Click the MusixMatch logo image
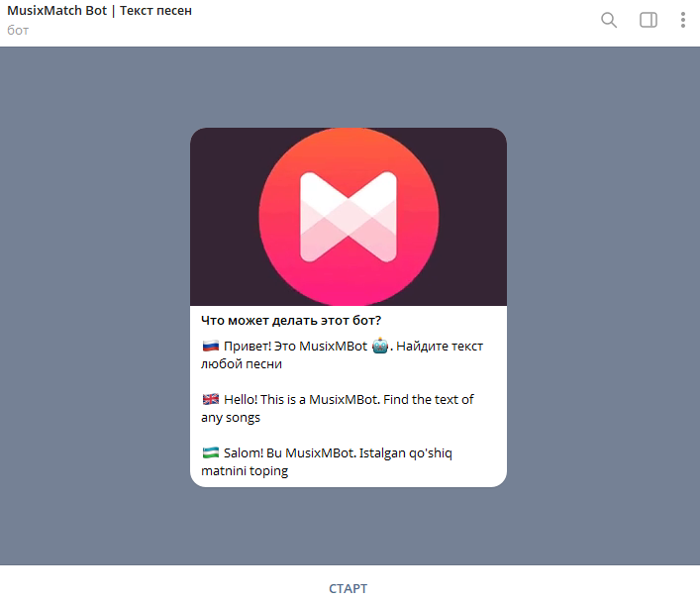This screenshot has height=600, width=700. click(349, 217)
